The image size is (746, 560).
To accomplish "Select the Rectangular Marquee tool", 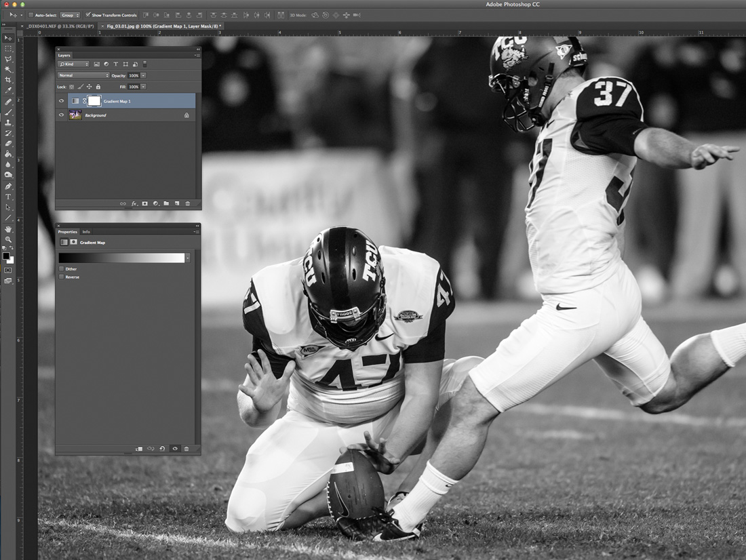I will tap(8, 49).
